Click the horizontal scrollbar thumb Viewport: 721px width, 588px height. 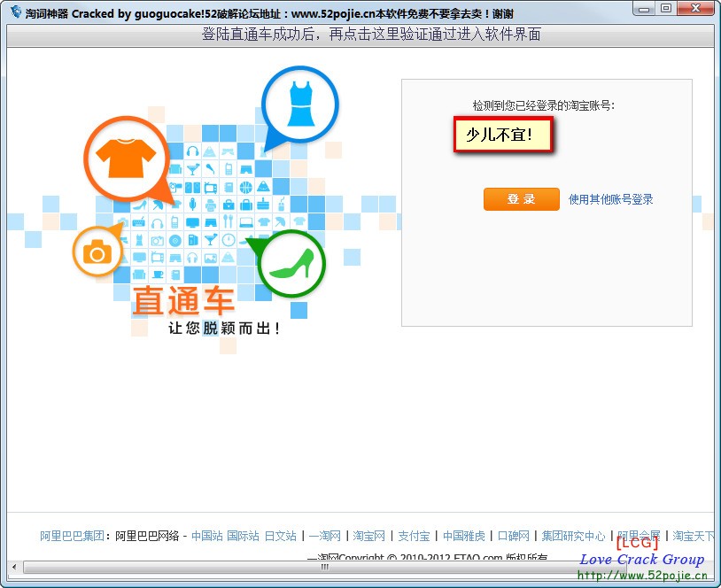(x=325, y=567)
